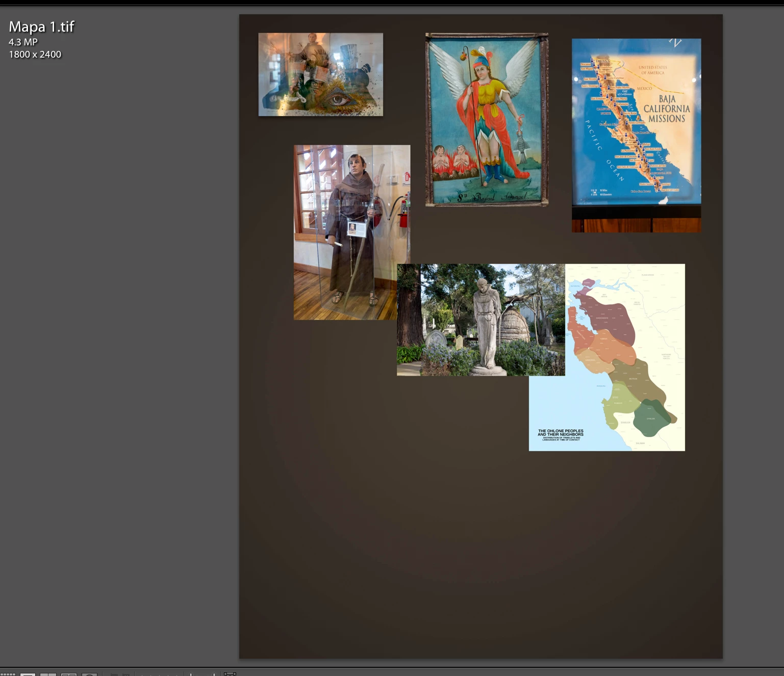Click the "BAJA CALIFORNIA MISSIONS" title on map
This screenshot has width=784, height=676.
tap(667, 109)
